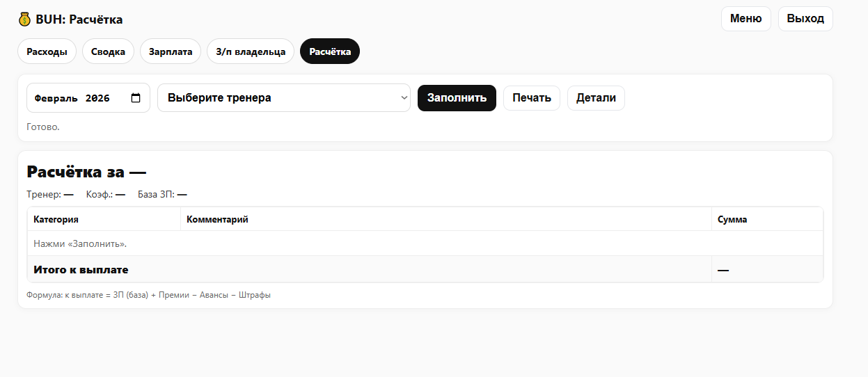Click the Категория column header
The width and height of the screenshot is (868, 377).
[56, 219]
